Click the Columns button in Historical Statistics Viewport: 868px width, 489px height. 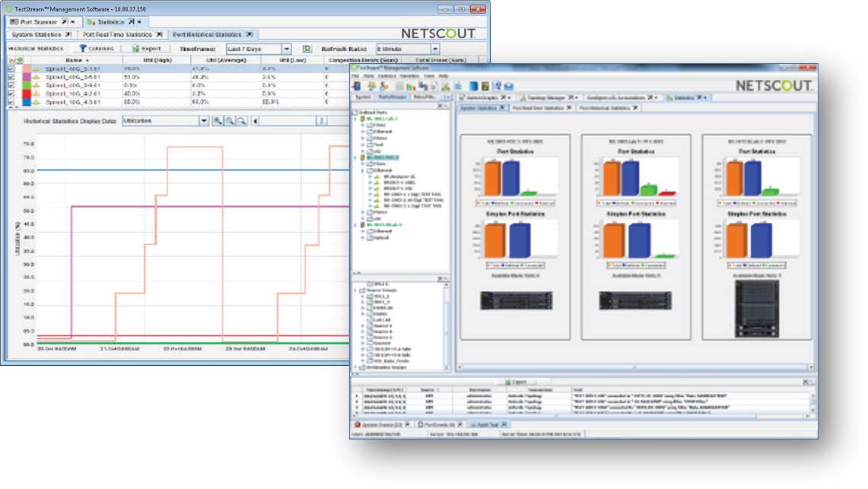[x=97, y=49]
